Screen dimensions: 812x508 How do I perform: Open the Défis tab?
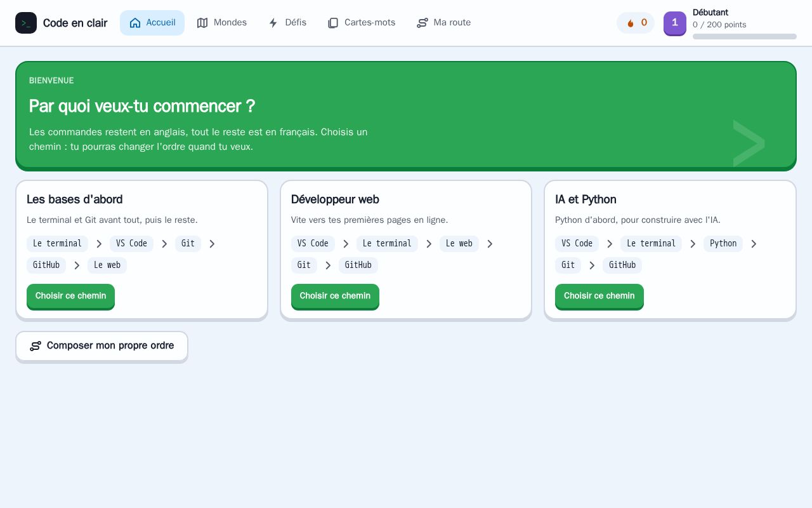pyautogui.click(x=287, y=23)
